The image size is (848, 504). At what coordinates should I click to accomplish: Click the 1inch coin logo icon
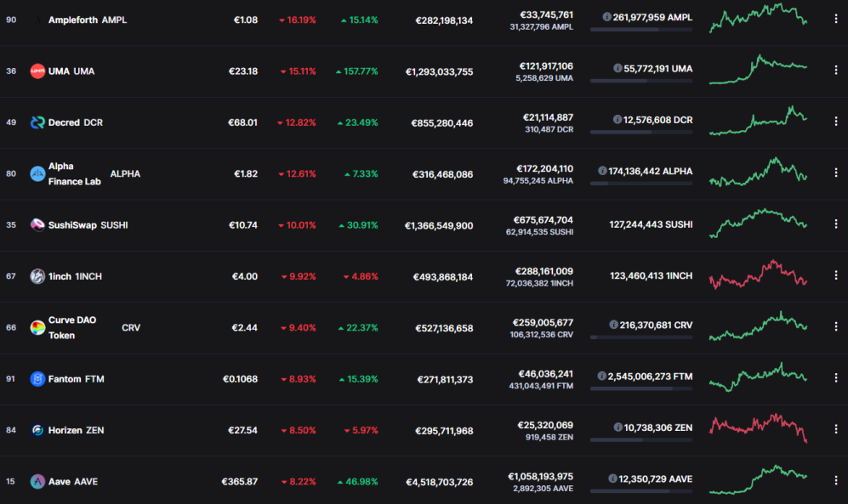pos(37,276)
